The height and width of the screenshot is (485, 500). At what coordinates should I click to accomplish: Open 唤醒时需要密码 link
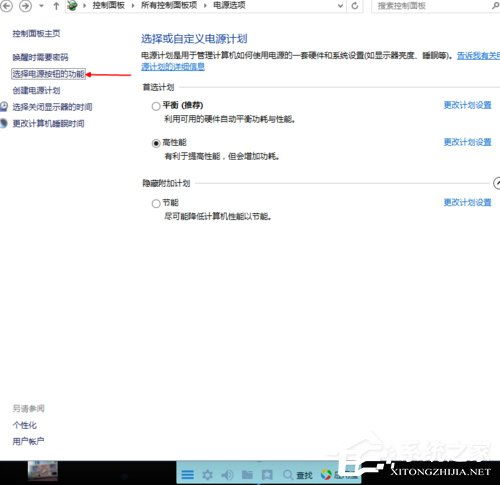click(x=40, y=57)
